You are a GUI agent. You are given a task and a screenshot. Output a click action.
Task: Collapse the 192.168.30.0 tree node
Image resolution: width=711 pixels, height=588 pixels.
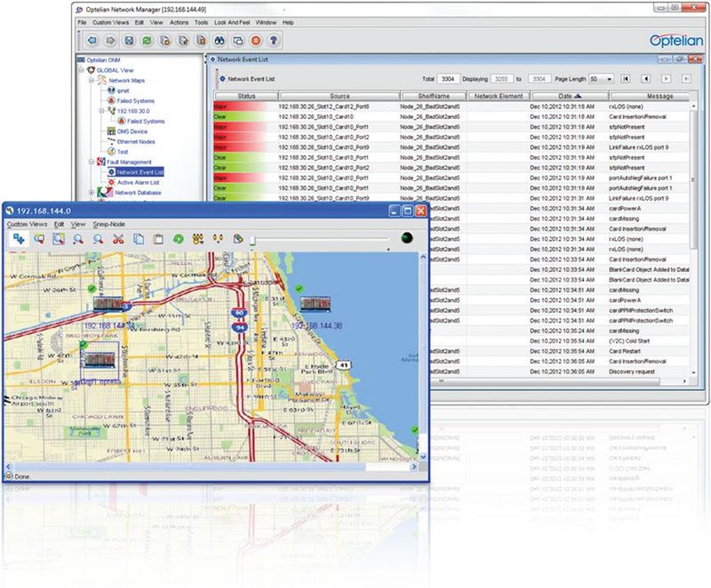coord(102,111)
